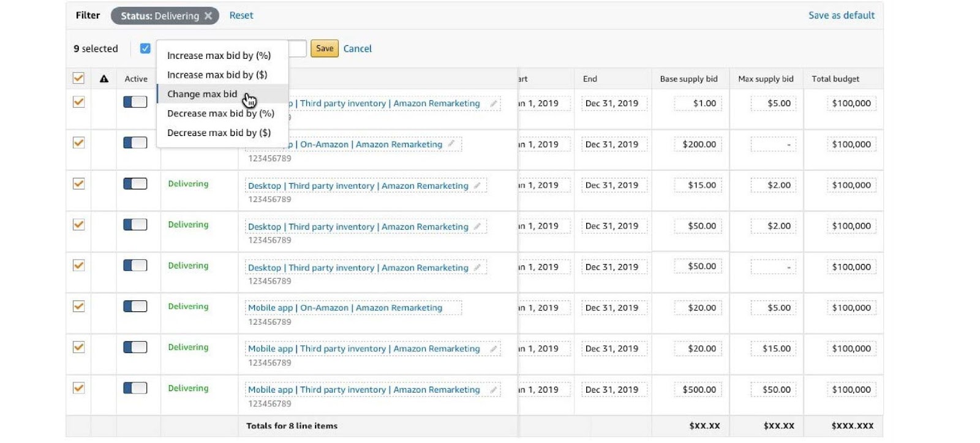
Task: Click the Active column header
Action: [136, 78]
